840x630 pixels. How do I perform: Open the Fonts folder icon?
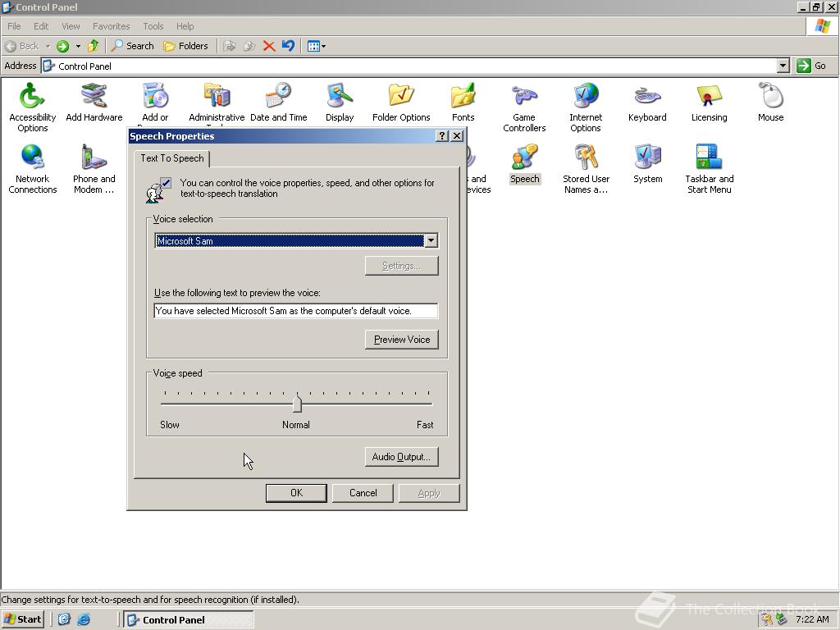(x=463, y=103)
